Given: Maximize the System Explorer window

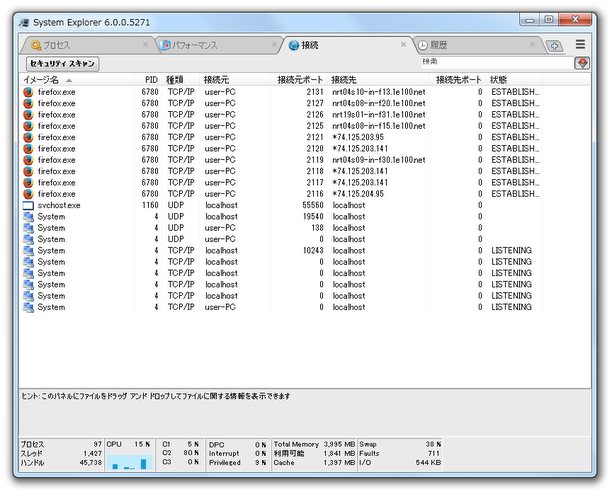Looking at the screenshot, I should pyautogui.click(x=549, y=20).
